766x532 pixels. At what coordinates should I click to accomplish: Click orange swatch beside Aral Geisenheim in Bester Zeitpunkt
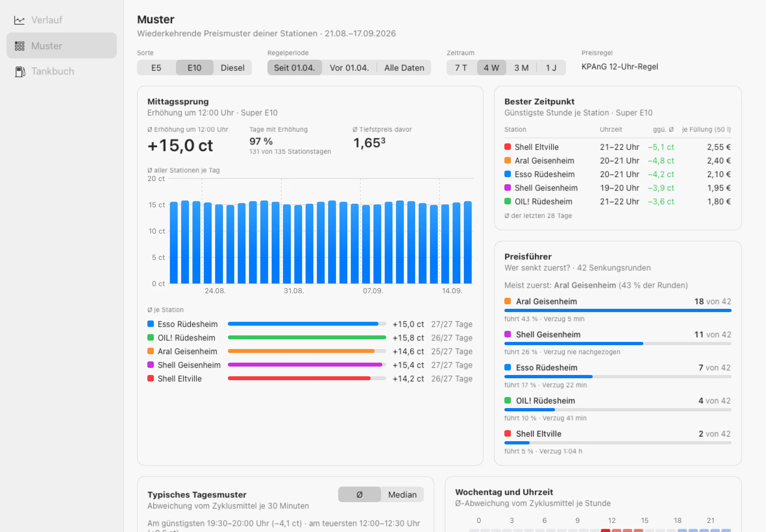coord(508,160)
